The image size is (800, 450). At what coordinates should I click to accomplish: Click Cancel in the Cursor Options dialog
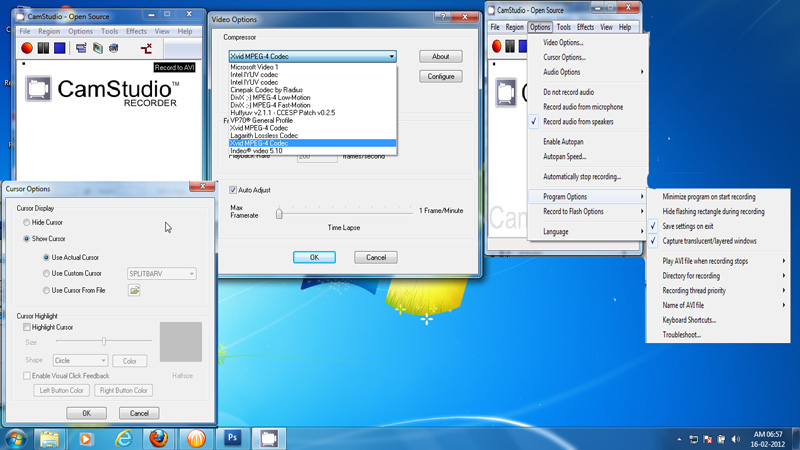tap(139, 413)
